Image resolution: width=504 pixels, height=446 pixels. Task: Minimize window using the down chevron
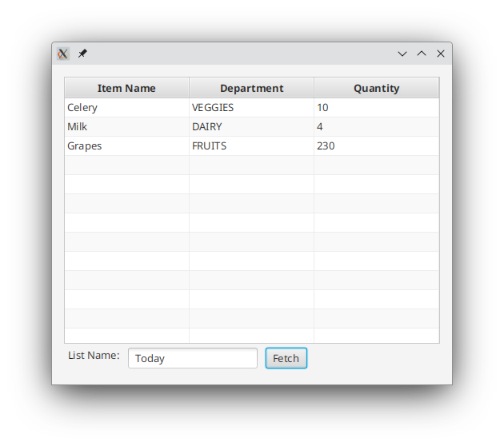[402, 54]
